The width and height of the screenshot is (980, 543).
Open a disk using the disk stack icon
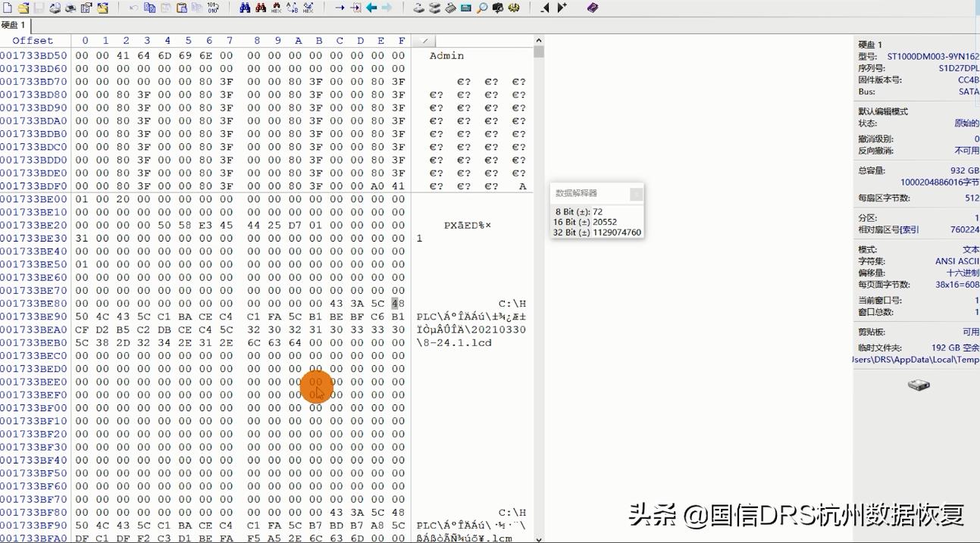[x=434, y=8]
